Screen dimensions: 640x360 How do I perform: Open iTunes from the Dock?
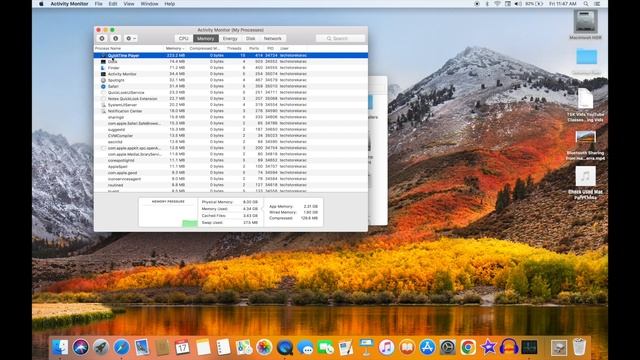click(x=387, y=347)
